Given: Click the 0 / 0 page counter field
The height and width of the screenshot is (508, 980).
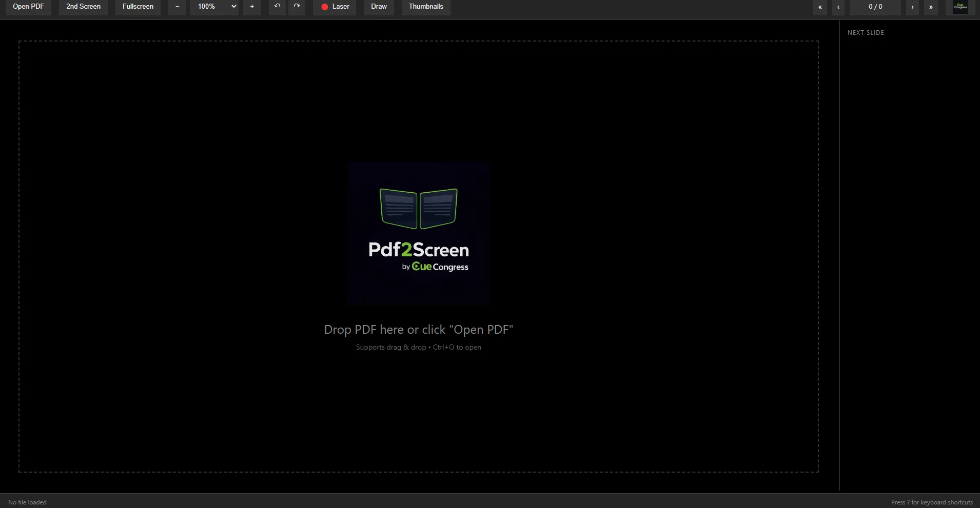Looking at the screenshot, I should 875,7.
